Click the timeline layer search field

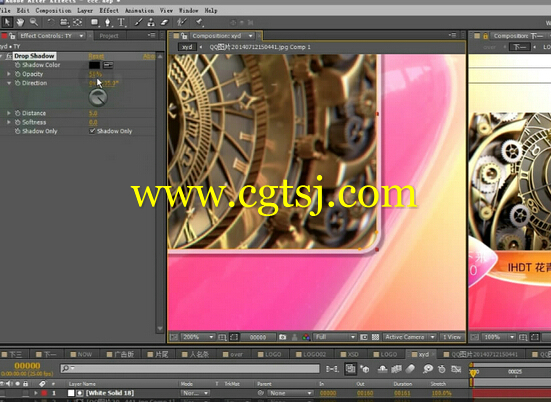coord(190,369)
